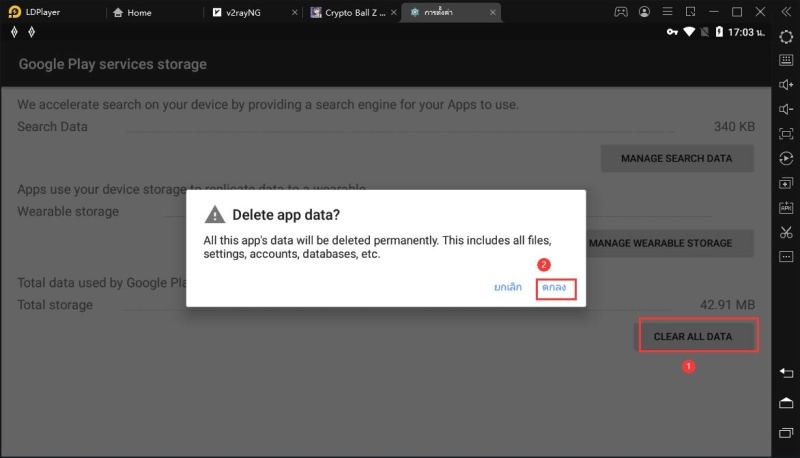Close the Crypto Ball Z tab

393,12
